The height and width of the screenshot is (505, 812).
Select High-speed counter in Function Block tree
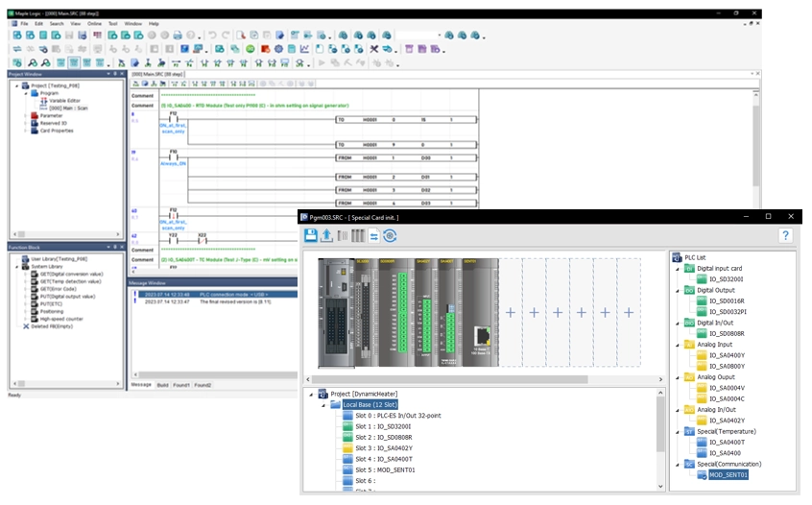(61, 319)
